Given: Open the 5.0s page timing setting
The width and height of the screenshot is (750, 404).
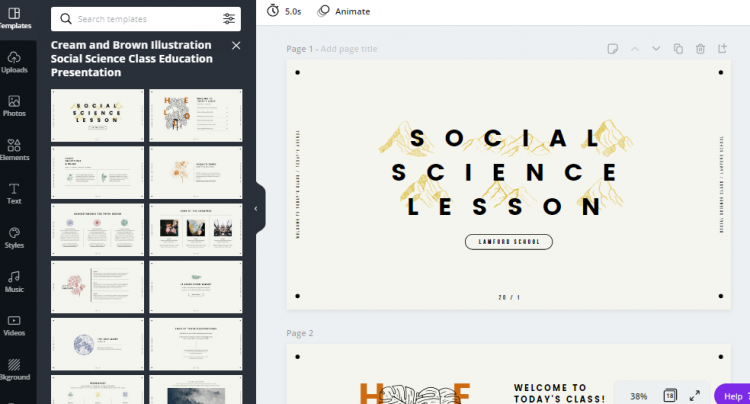Looking at the screenshot, I should [x=285, y=12].
